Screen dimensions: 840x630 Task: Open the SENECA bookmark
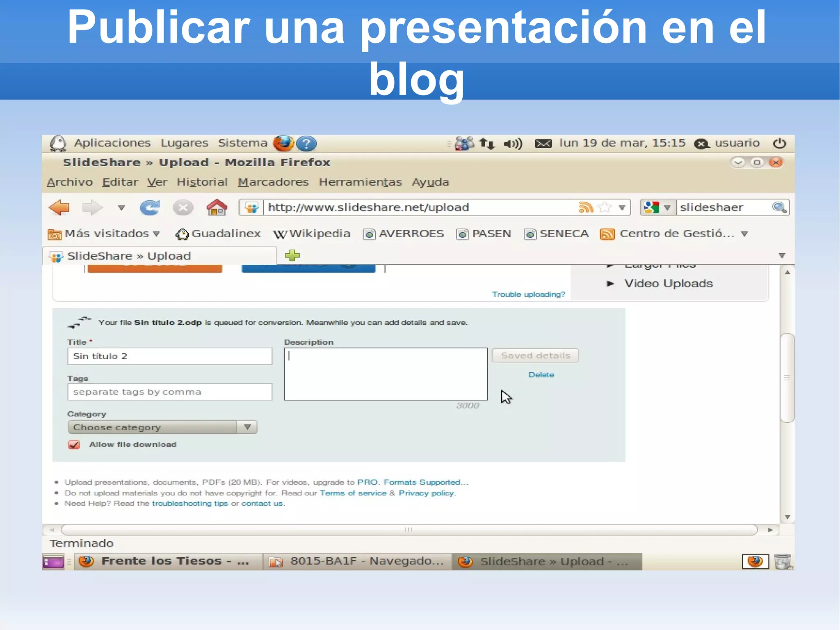[x=556, y=234]
